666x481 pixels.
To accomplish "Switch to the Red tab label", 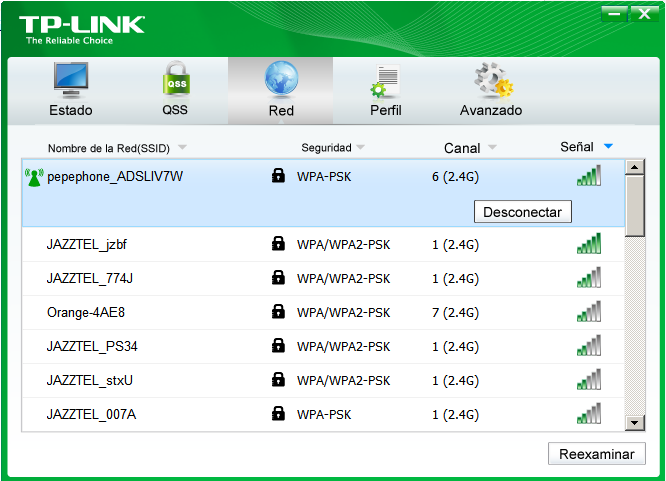I will point(281,111).
